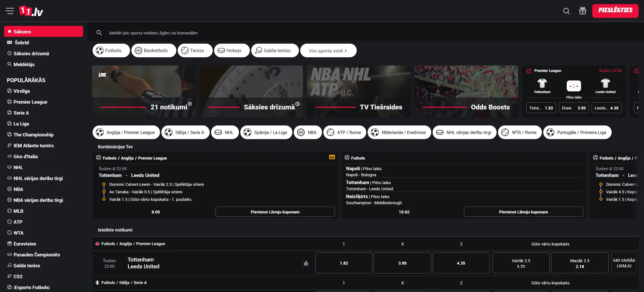Viewport: 644px width, 292px height.
Task: Open Itālija / Serie A chip
Action: point(186,132)
